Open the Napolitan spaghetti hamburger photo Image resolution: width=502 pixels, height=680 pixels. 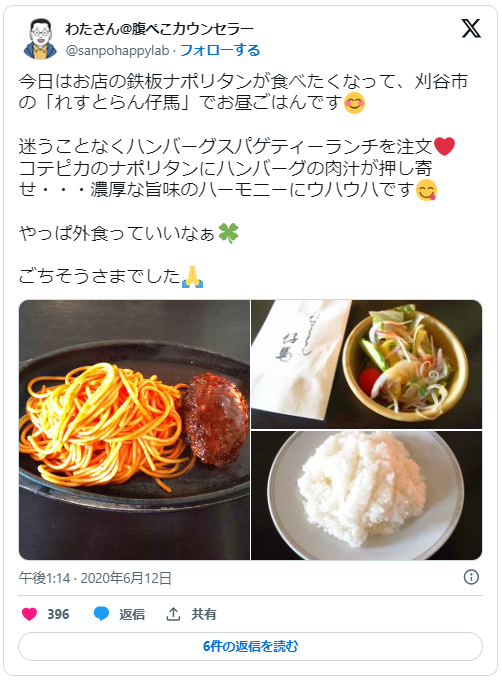(x=134, y=429)
